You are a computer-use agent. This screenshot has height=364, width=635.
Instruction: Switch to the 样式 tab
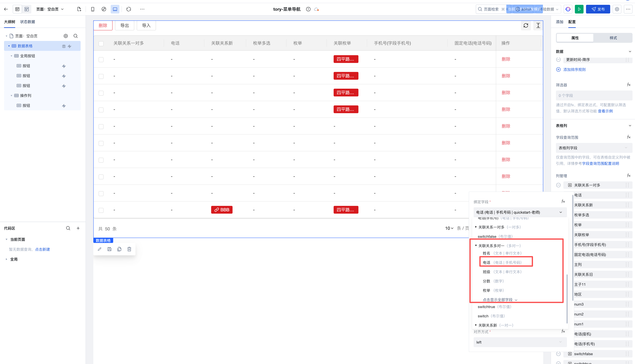point(613,38)
